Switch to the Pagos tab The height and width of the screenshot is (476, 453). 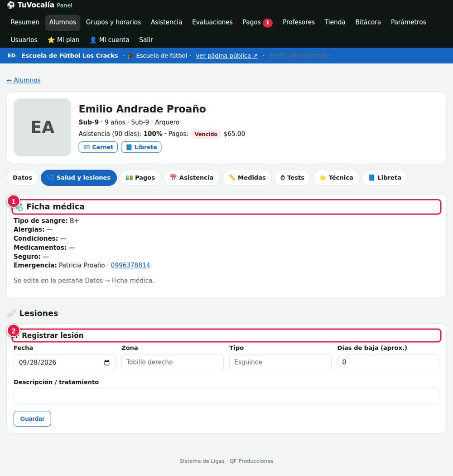(140, 178)
